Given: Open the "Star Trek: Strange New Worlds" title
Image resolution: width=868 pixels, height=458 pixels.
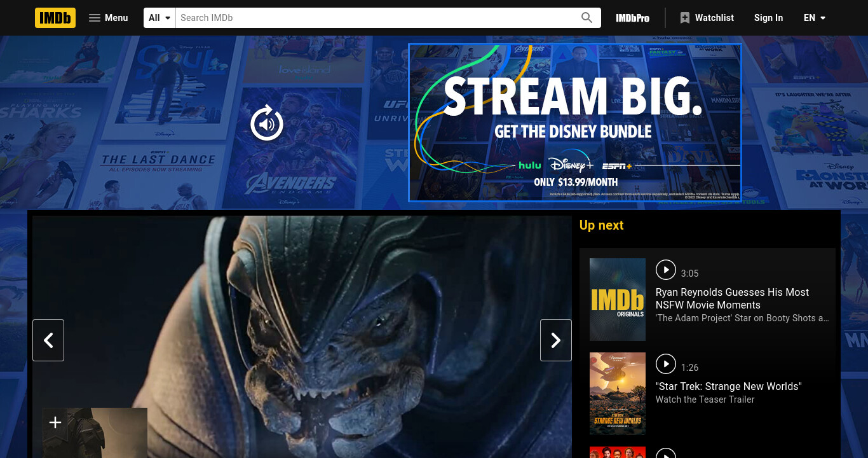Looking at the screenshot, I should pyautogui.click(x=729, y=386).
